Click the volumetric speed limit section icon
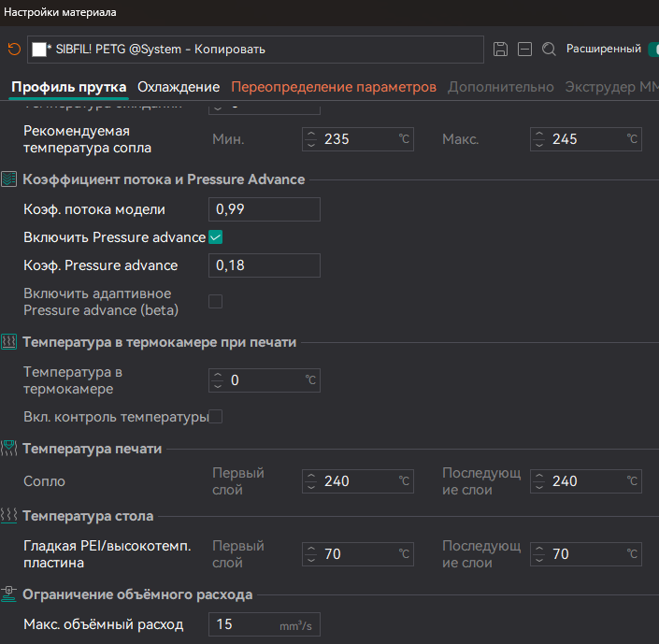 pyautogui.click(x=9, y=594)
